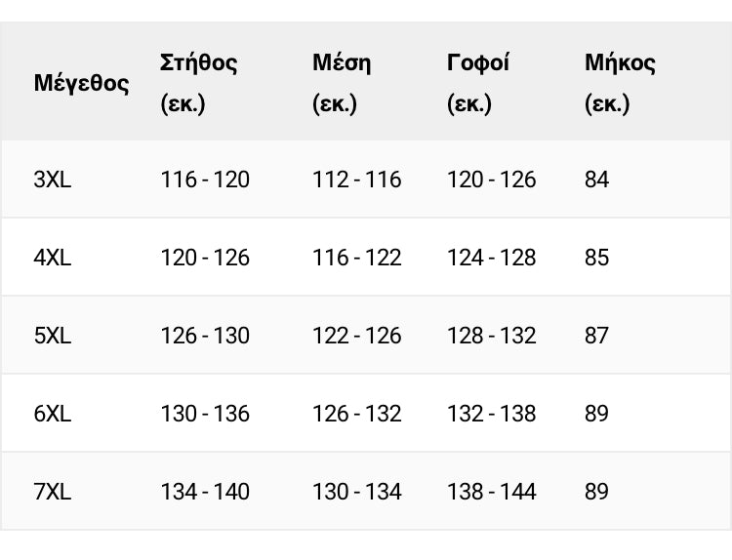Click chest value 130 - 136

(205, 413)
